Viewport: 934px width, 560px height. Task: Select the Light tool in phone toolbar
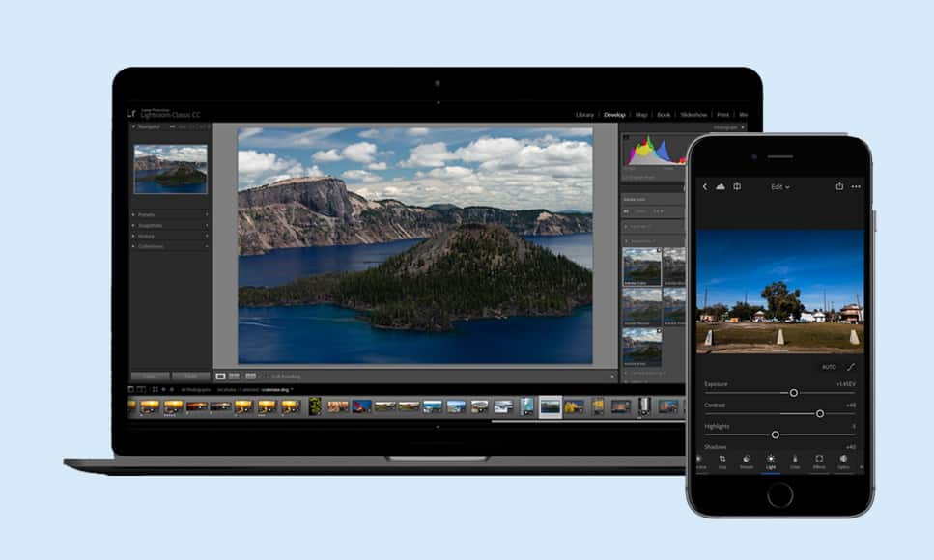pyautogui.click(x=771, y=461)
